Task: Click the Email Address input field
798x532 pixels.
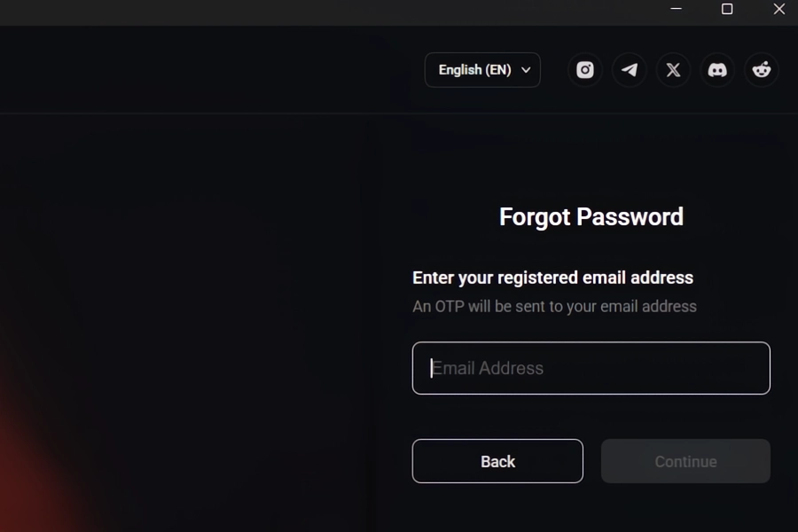Action: 591,368
